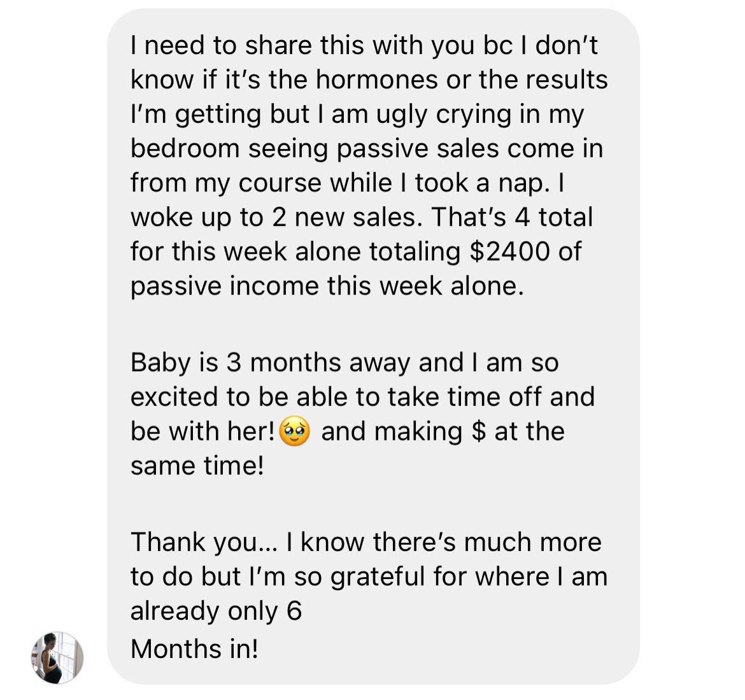Image resolution: width=745 pixels, height=700 pixels.
Task: Click the final "Months in!" line
Action: [x=195, y=649]
